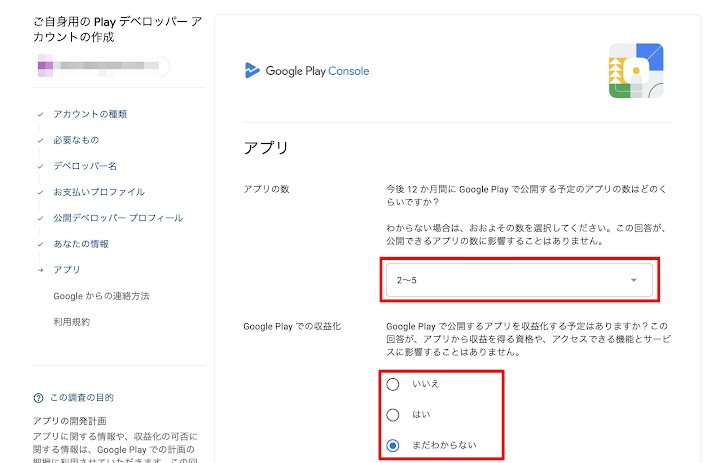
Task: Click the アプリ page heading
Action: (x=266, y=148)
